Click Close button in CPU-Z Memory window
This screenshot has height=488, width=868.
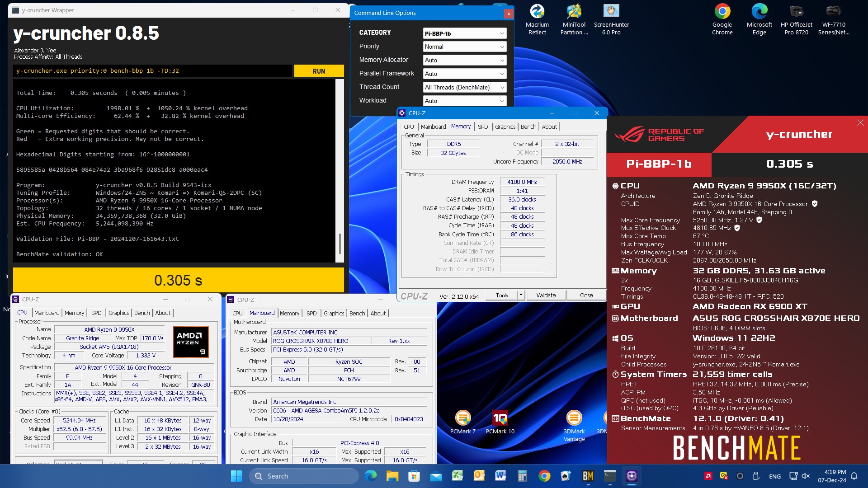click(x=586, y=295)
